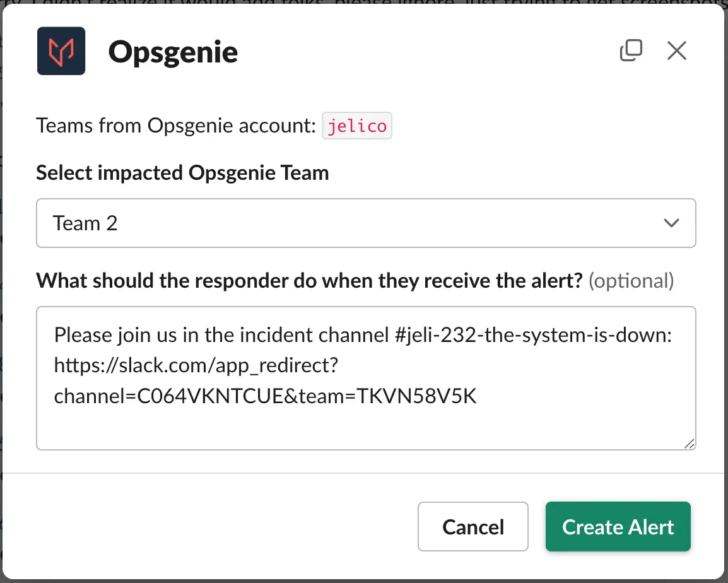Click the "(optional)" hint text
This screenshot has width=728, height=583.
coord(631,281)
